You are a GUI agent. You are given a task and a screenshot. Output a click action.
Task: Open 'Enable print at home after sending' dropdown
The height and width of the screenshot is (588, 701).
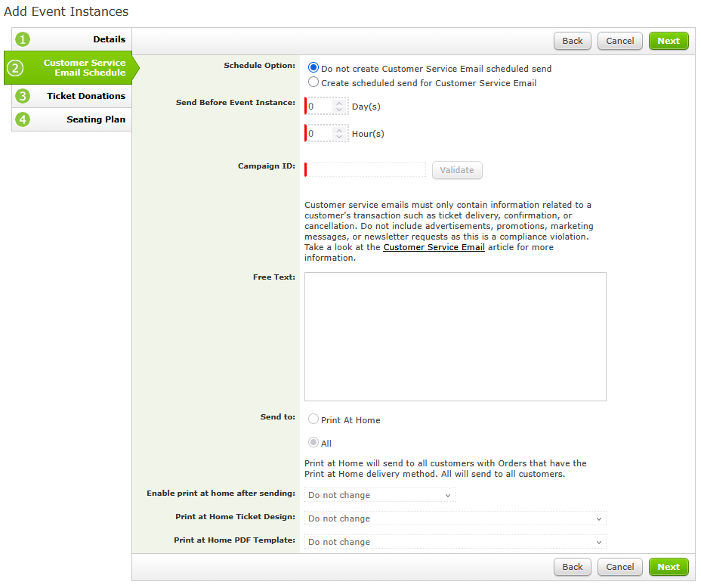[379, 495]
